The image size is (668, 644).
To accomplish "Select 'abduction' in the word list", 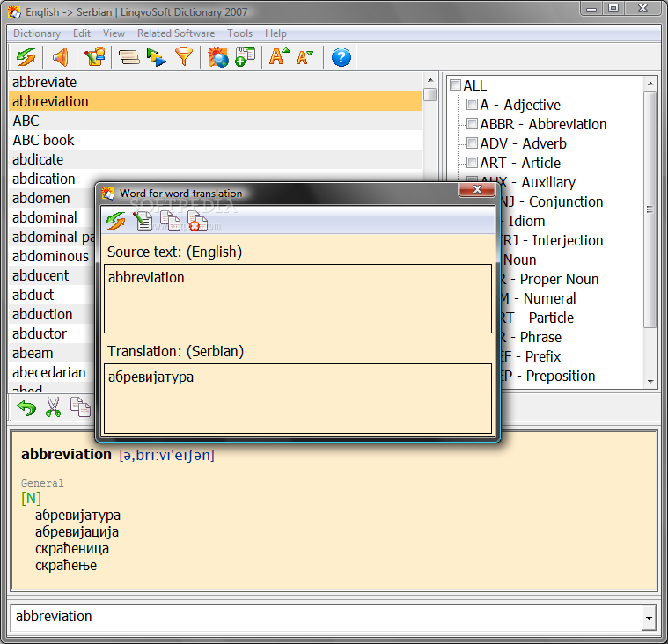I will point(52,314).
